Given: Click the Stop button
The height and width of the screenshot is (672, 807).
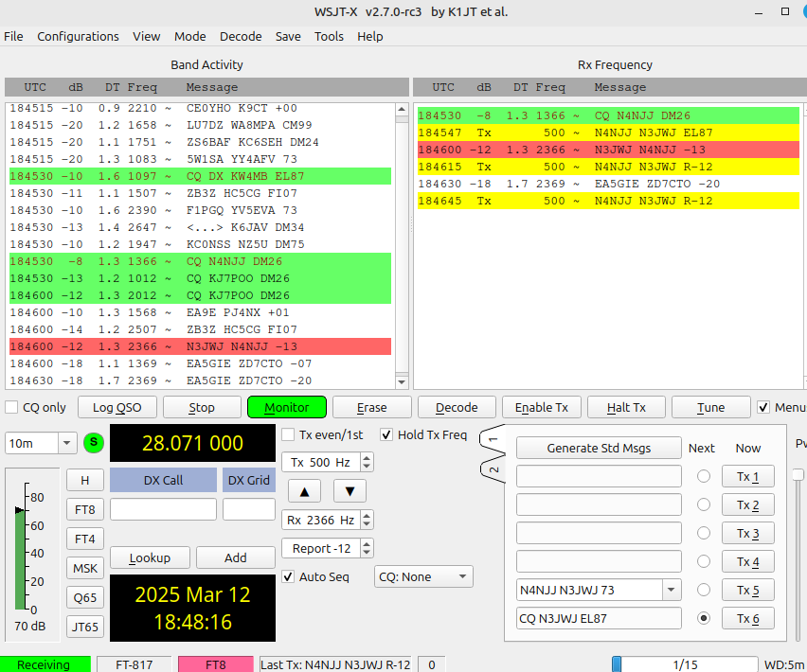Looking at the screenshot, I should [x=202, y=407].
